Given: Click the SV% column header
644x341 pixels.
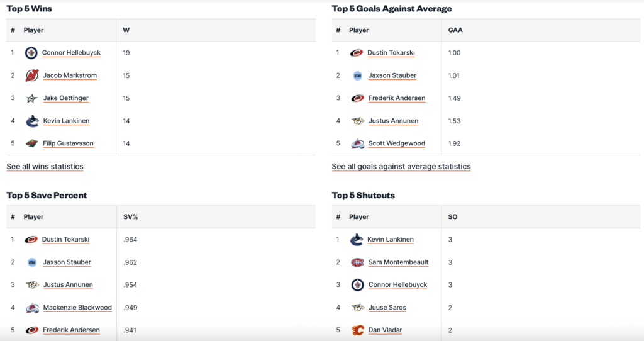Looking at the screenshot, I should pyautogui.click(x=130, y=217).
